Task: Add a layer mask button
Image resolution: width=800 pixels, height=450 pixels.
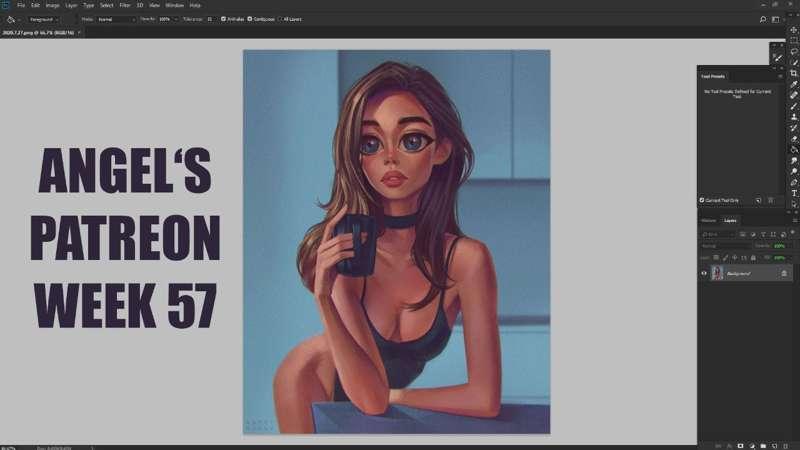Action: coord(740,446)
